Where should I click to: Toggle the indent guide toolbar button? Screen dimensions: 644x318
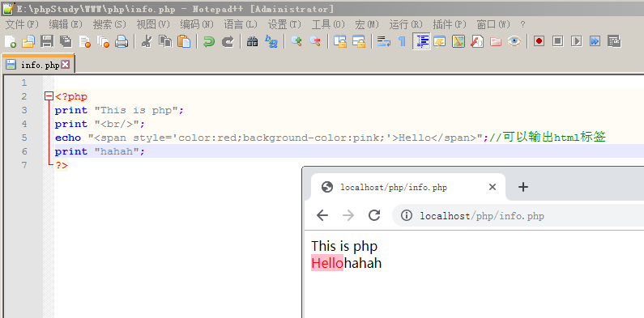(x=422, y=41)
